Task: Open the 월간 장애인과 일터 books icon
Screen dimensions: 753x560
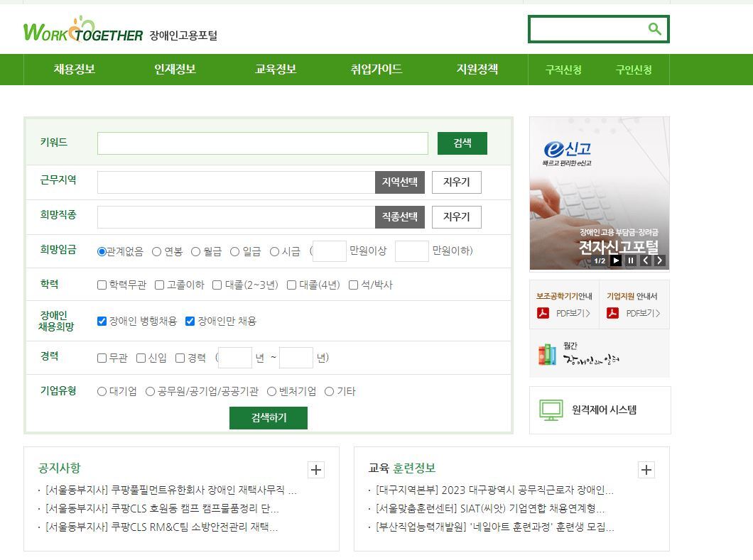Action: pos(547,355)
